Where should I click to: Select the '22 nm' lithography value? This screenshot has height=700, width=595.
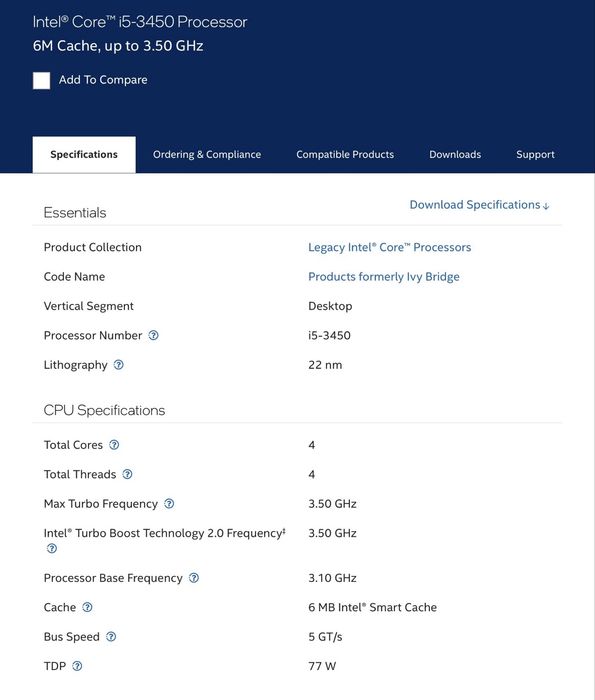325,365
